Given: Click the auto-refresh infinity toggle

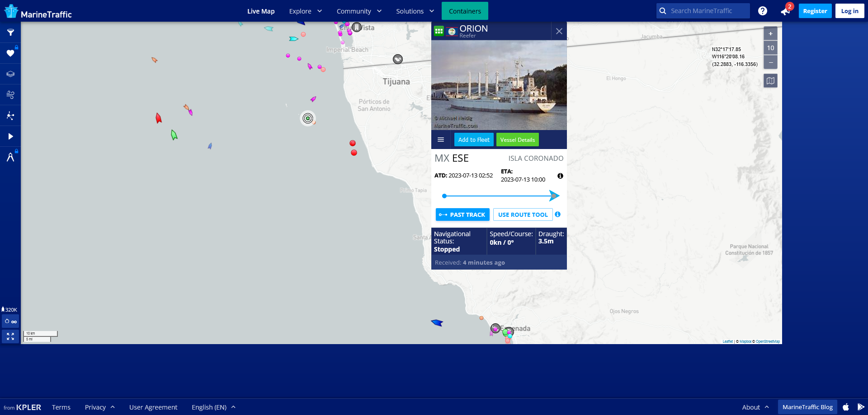Looking at the screenshot, I should click(x=10, y=322).
